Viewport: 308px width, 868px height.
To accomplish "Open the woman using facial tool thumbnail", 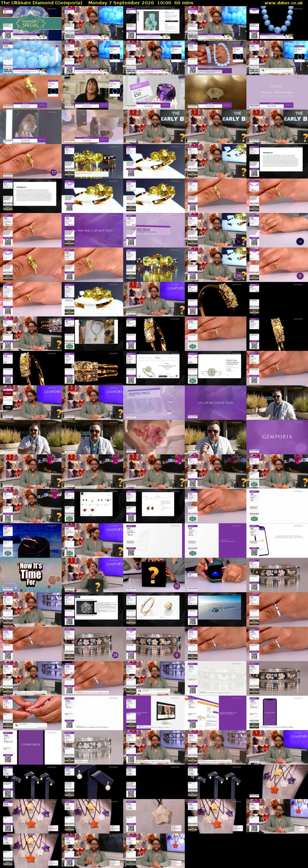I will [31, 127].
